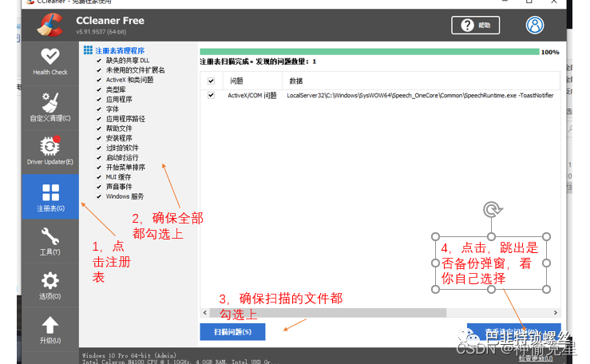The width and height of the screenshot is (590, 364).
Task: Click the Upgrade (升级) arrow icon
Action: point(50,325)
